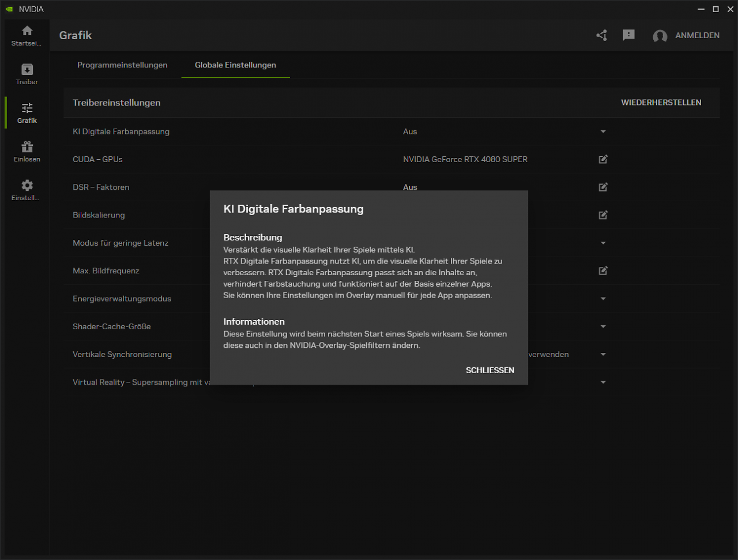
Task: Click the Max. Bildfrequenz row label
Action: (106, 270)
